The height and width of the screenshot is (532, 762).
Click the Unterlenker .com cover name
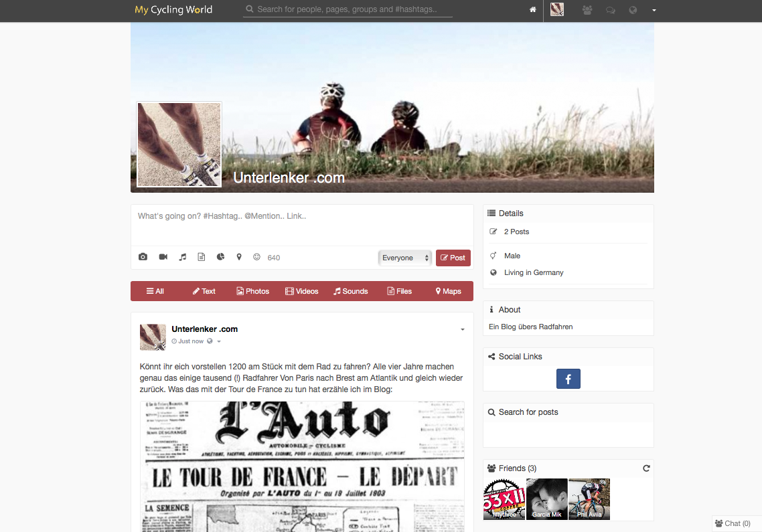pyautogui.click(x=289, y=178)
